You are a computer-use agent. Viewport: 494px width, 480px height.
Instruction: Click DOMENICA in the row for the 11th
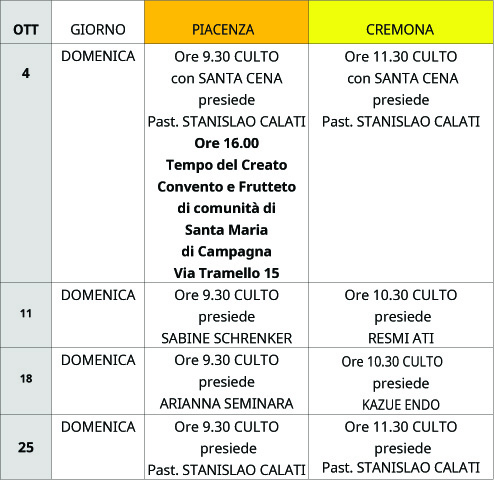[x=98, y=295]
